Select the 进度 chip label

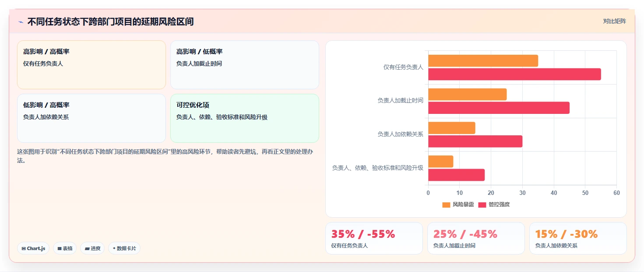pos(95,248)
